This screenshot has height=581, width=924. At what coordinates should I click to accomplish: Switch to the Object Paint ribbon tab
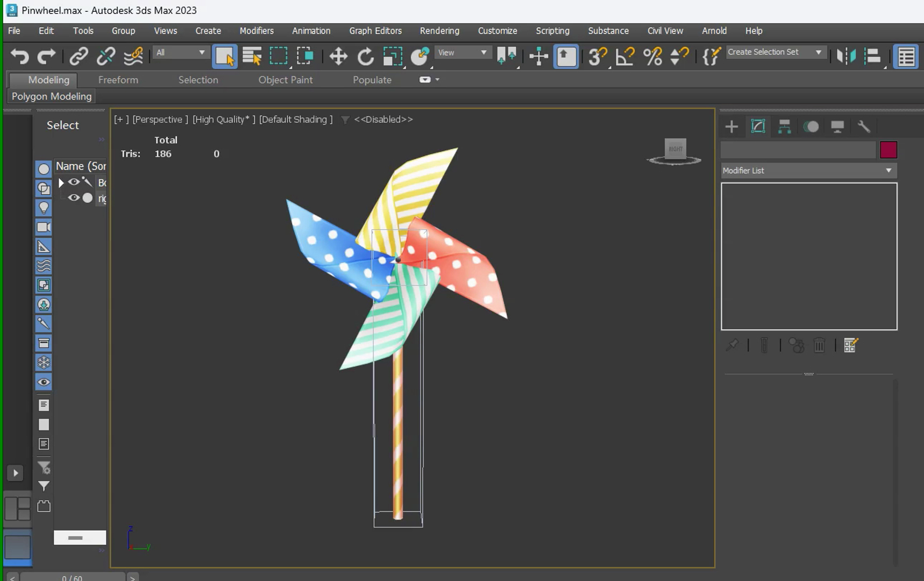(x=286, y=80)
